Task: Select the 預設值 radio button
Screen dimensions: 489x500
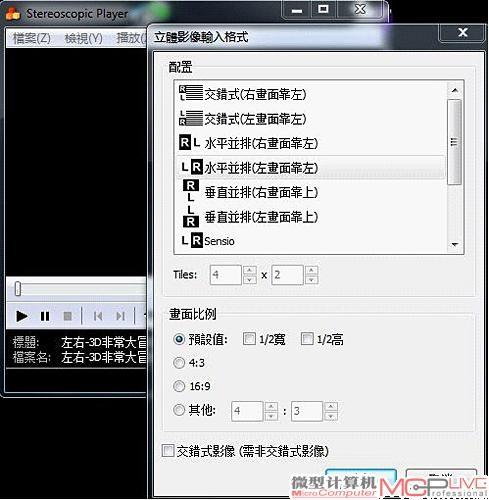Action: click(179, 339)
